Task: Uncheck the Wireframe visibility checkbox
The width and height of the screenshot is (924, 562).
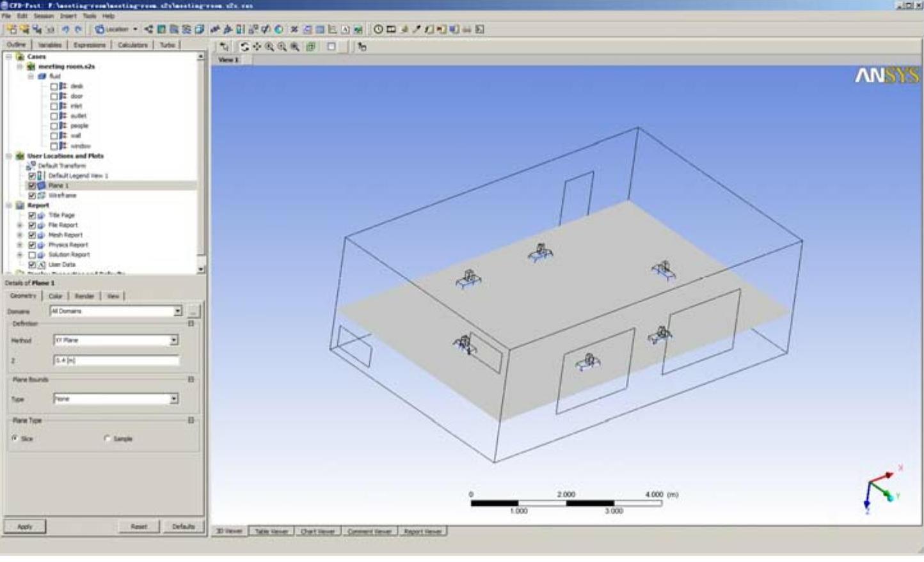Action: point(32,196)
